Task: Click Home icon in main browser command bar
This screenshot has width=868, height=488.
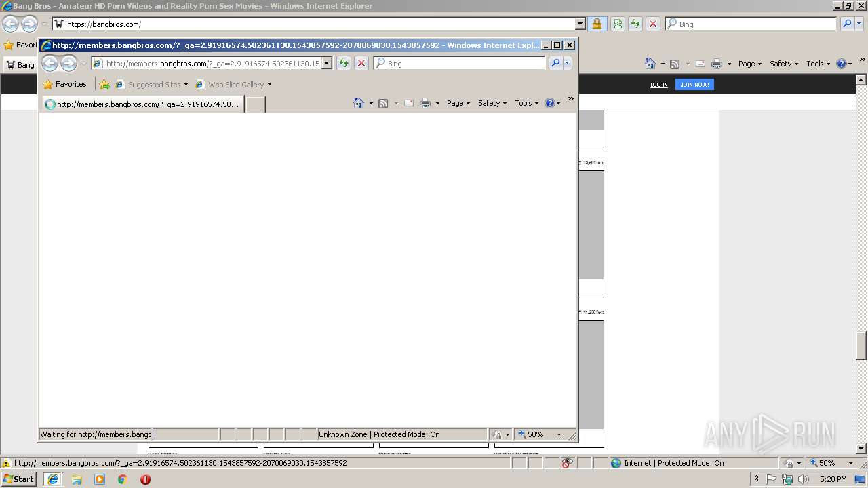Action: 650,64
